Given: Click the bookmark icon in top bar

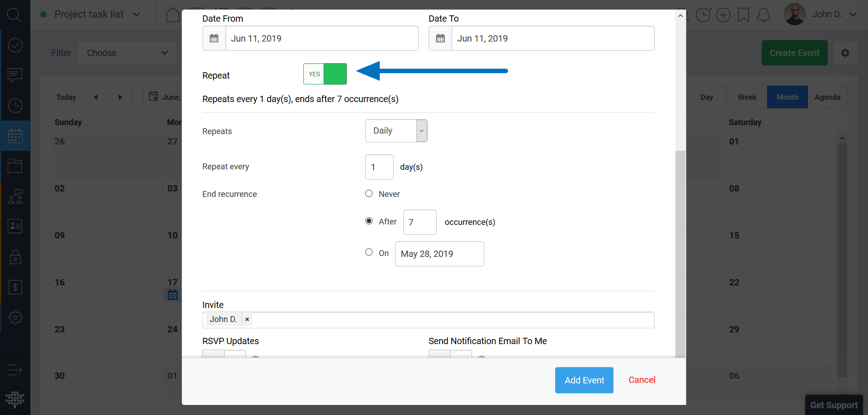Looking at the screenshot, I should coord(743,15).
